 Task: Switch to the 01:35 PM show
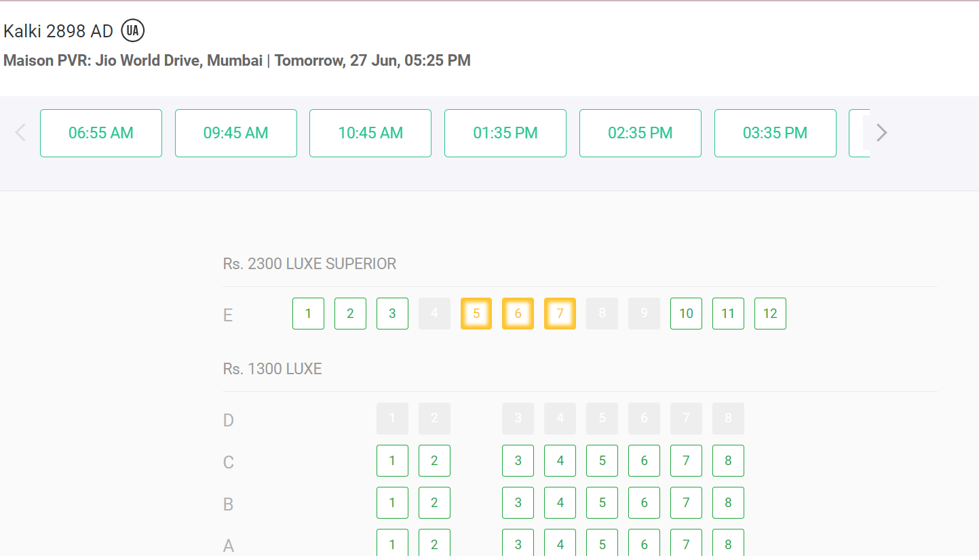(x=505, y=133)
